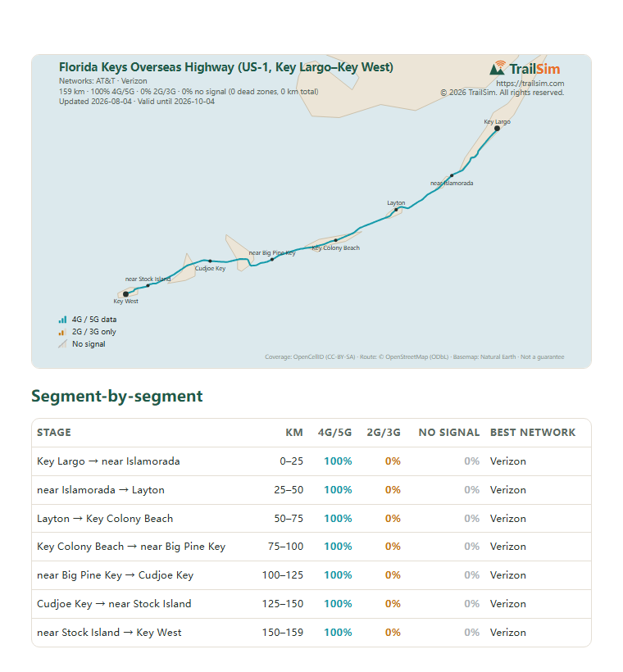Select the Layton → Key Colony Beach row
The image size is (623, 672).
[311, 518]
